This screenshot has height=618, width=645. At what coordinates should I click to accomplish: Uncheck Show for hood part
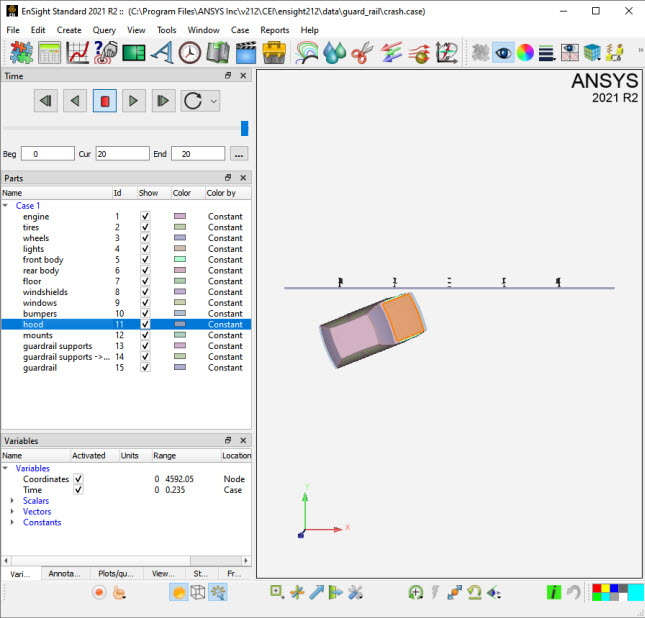145,324
